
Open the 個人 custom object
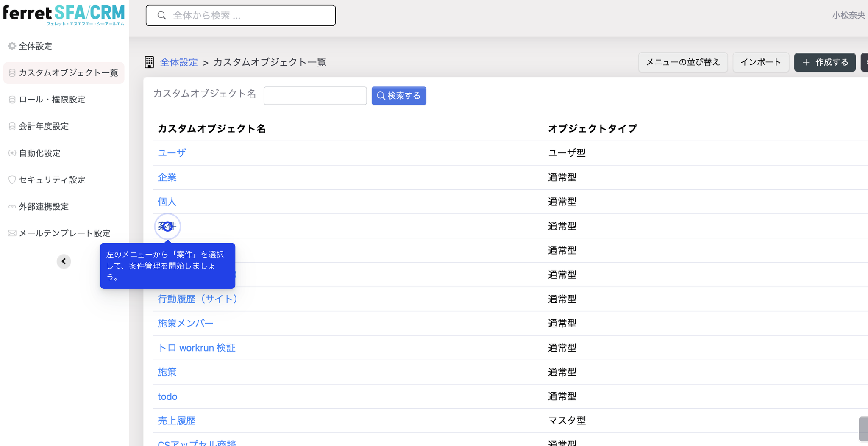click(167, 202)
